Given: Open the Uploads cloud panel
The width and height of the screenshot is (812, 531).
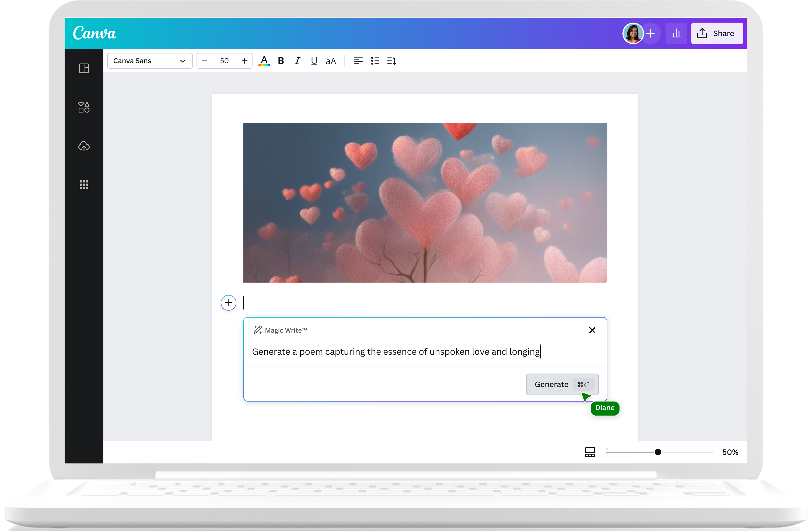Looking at the screenshot, I should (84, 146).
